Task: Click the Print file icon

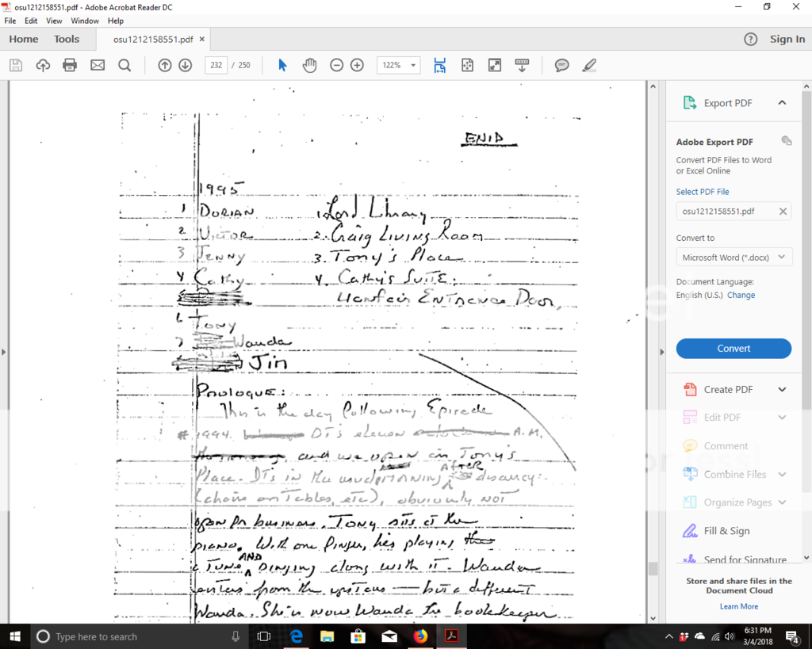Action: point(70,65)
